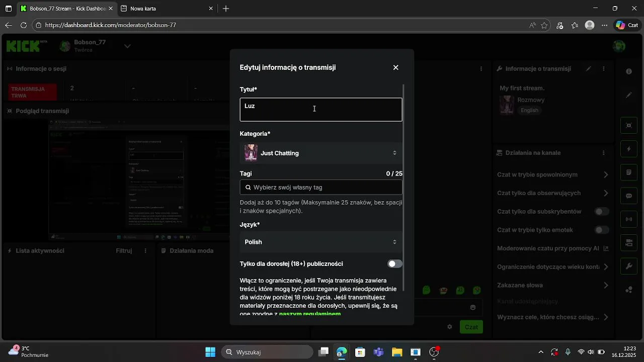
Task: Open the Język dropdown set to Polish
Action: point(321,242)
